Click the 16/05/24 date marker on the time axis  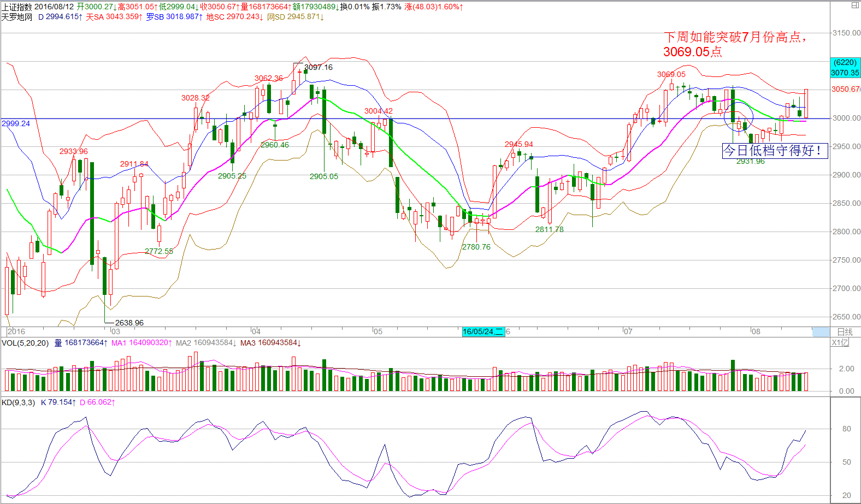(483, 331)
